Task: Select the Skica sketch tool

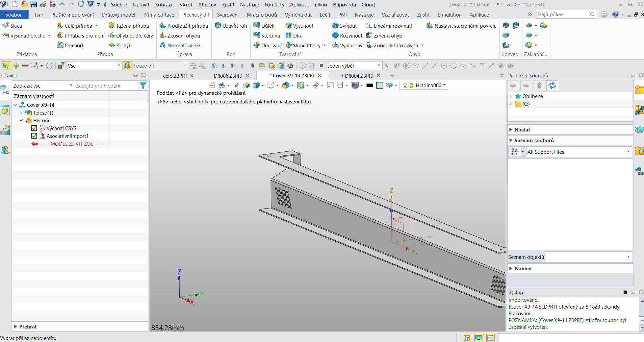Action: click(x=12, y=26)
